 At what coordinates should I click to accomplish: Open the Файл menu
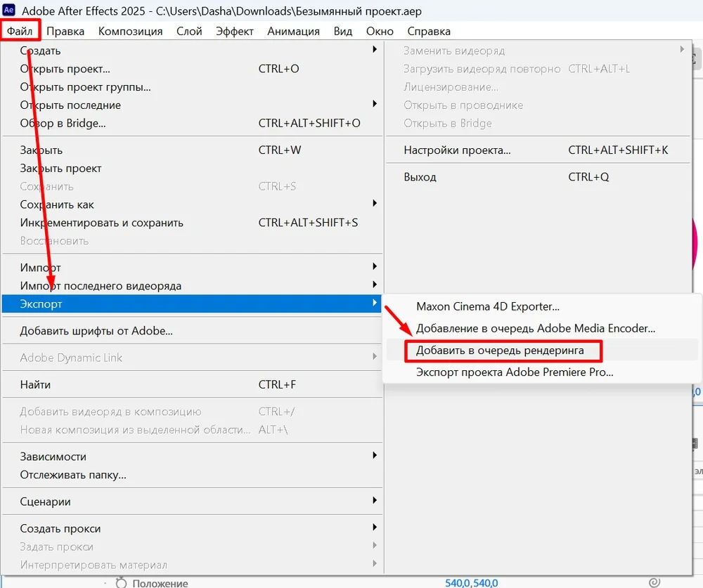[20, 31]
